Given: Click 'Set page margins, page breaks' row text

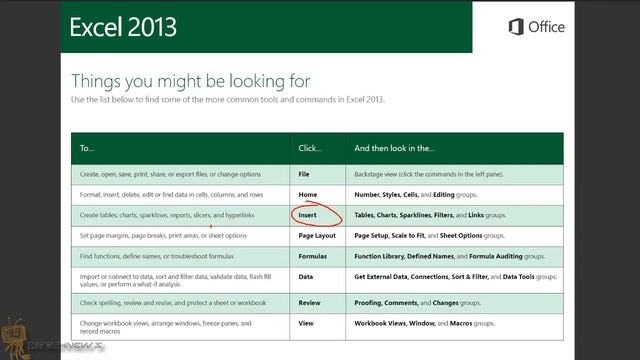Looking at the screenshot, I should [163, 236].
